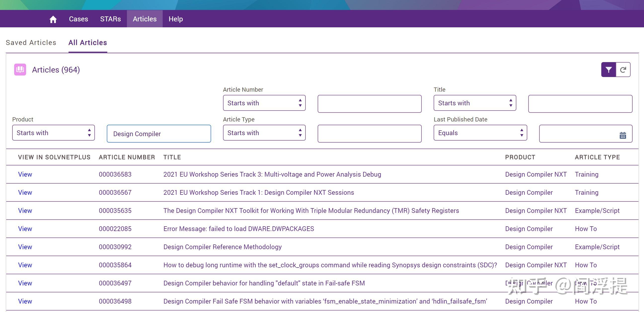Open the Article Type operator dropdown
Viewport: 644px width, 312px height.
264,133
